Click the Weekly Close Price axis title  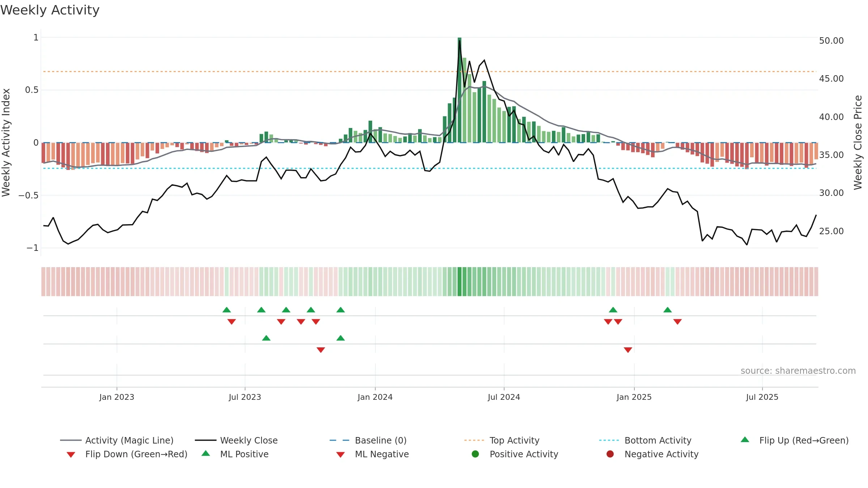click(x=858, y=142)
